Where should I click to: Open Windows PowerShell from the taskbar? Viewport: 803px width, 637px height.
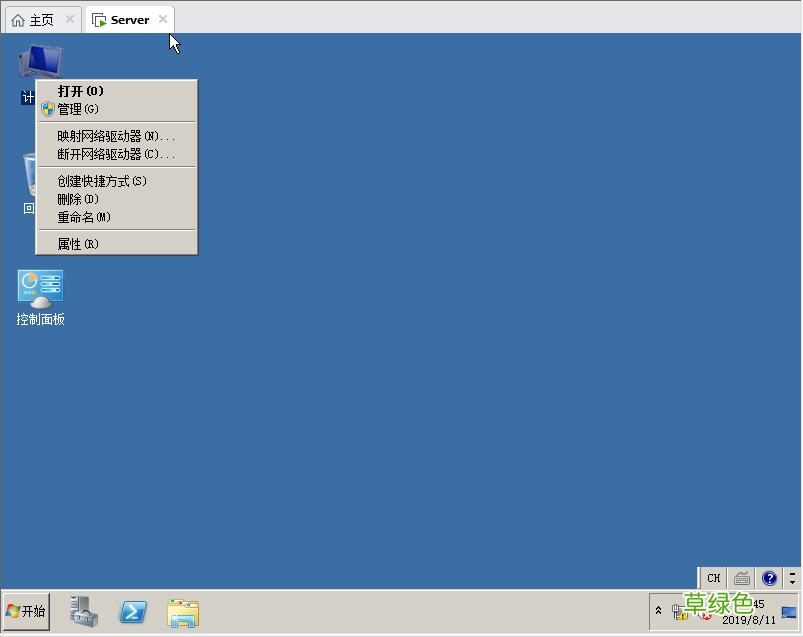point(131,613)
